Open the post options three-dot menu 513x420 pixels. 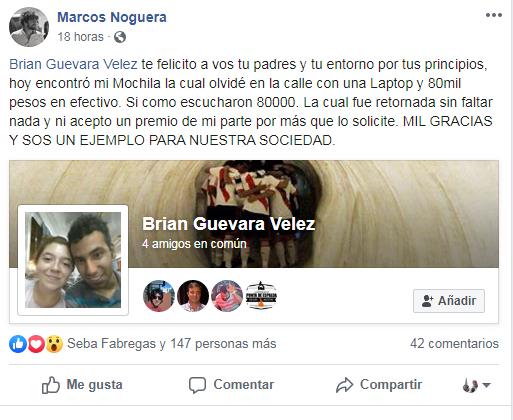[x=494, y=15]
